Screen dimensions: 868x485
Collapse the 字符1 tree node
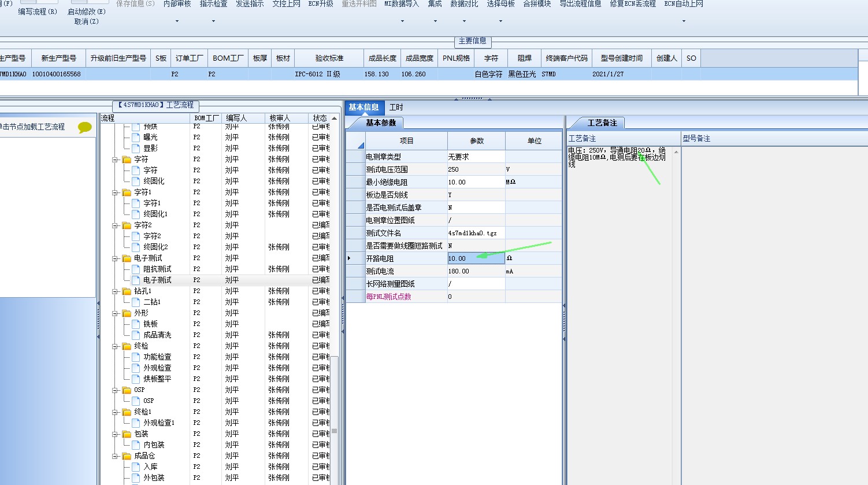tap(115, 192)
